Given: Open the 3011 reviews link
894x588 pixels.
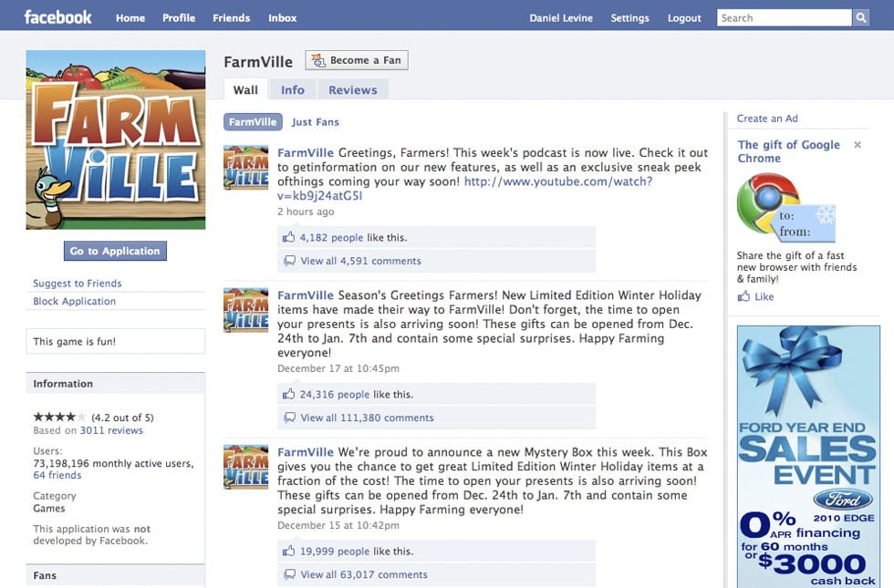Looking at the screenshot, I should 111,430.
